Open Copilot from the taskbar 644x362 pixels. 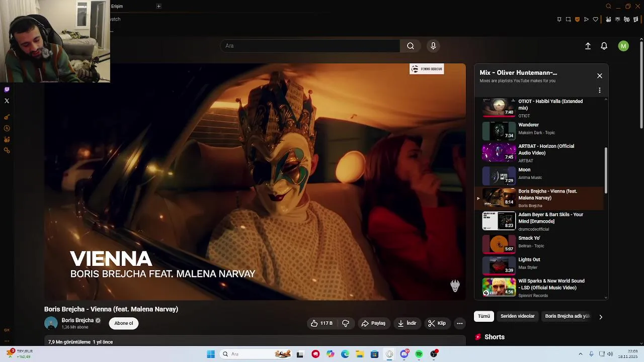click(x=330, y=354)
